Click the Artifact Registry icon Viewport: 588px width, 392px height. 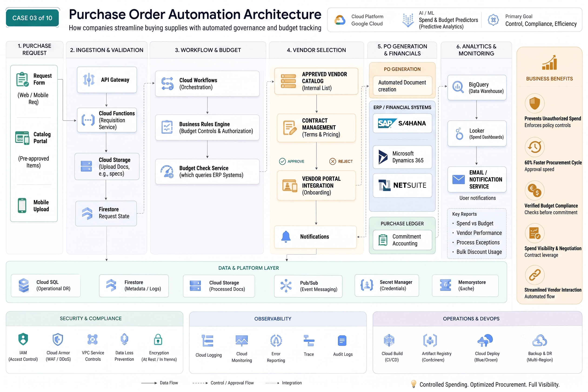click(430, 340)
